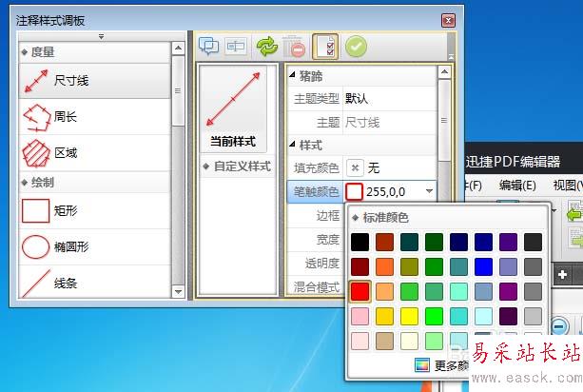Image resolution: width=583 pixels, height=392 pixels.
Task: Click the 透明度 opacity property row
Action: (x=316, y=263)
